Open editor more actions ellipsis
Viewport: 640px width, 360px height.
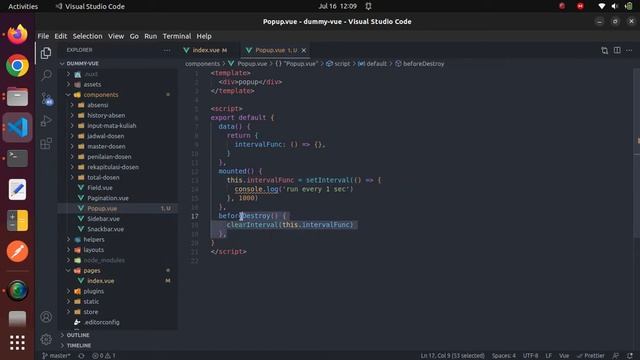(x=629, y=50)
